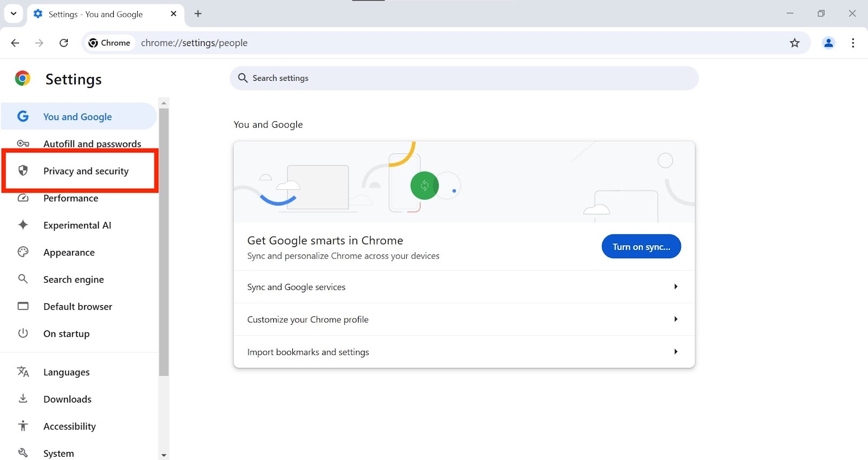Click the green sync illustration icon
Viewport: 868px width, 460px height.
[424, 186]
